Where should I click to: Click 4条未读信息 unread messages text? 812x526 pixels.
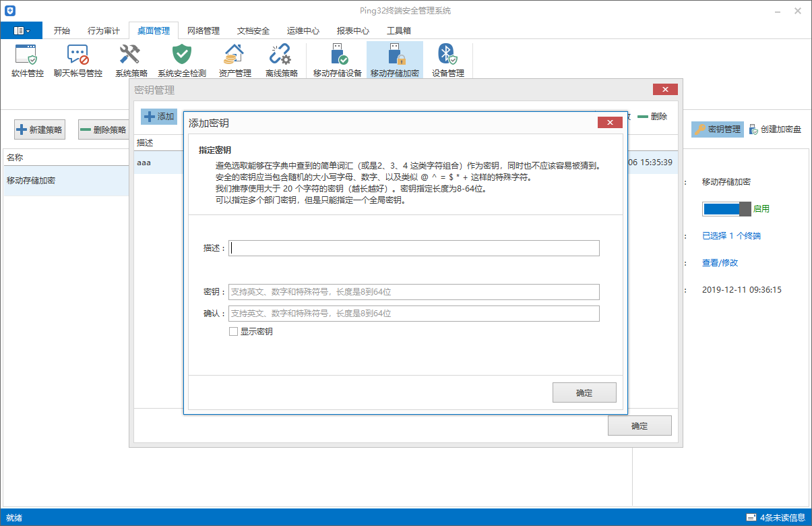pos(782,518)
